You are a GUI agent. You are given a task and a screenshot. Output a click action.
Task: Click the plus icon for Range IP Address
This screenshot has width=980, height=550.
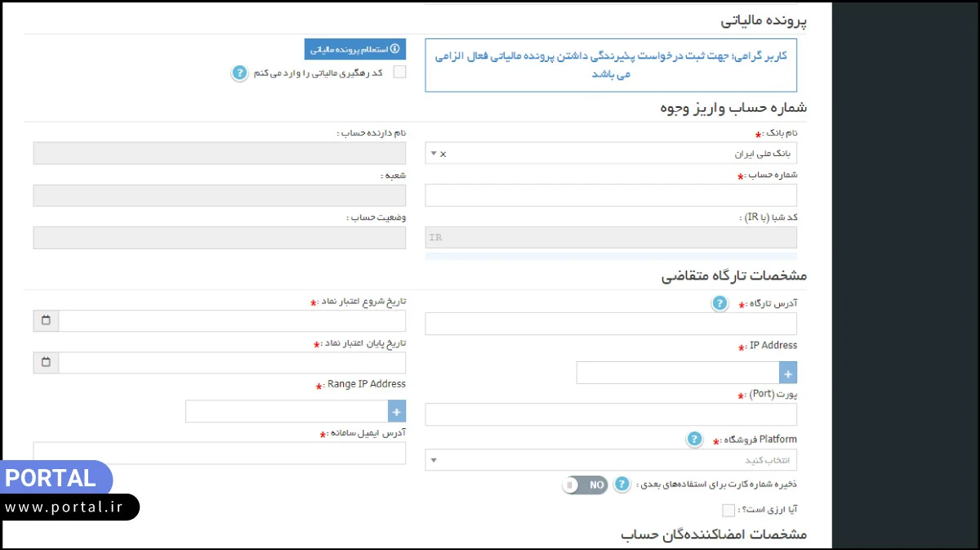click(396, 411)
